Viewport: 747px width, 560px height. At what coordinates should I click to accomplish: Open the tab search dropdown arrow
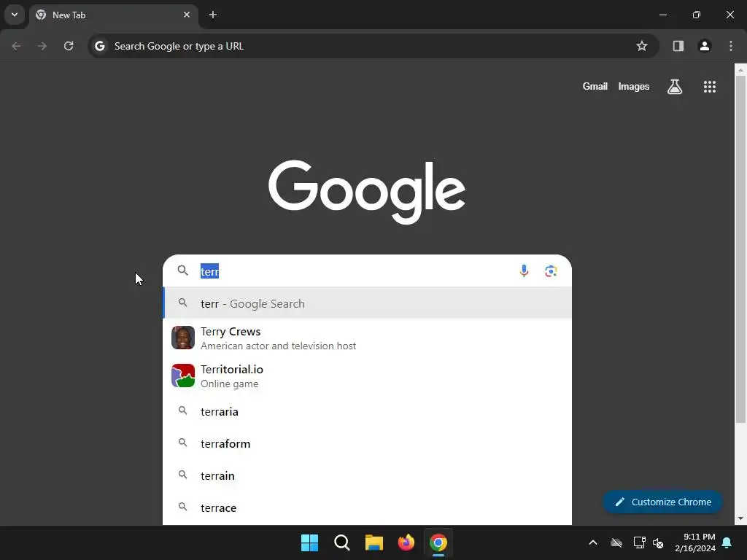[15, 15]
